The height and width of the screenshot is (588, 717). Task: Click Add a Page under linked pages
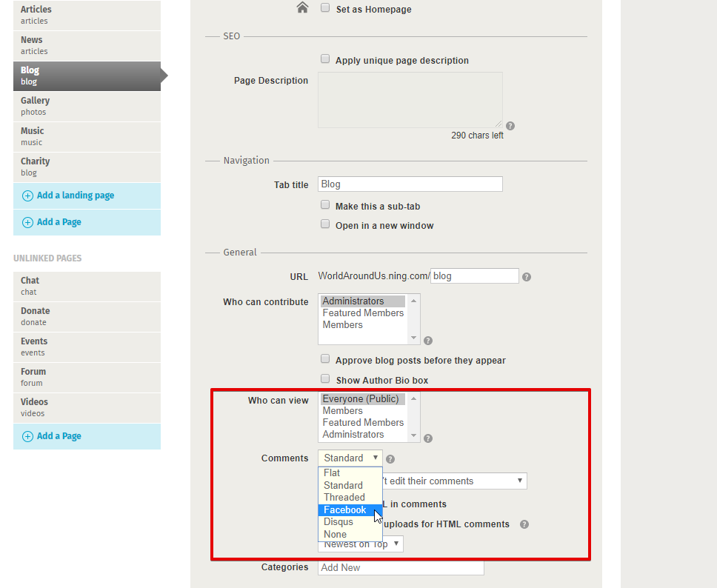pos(59,222)
